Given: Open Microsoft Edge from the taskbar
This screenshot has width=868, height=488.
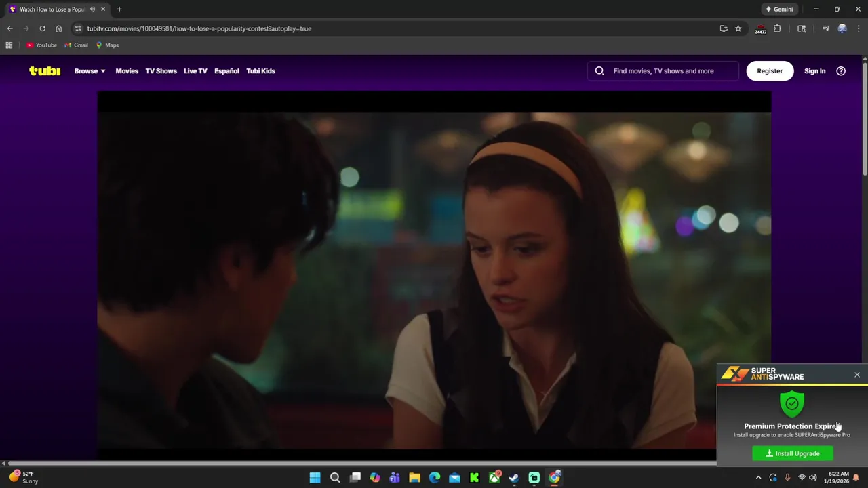Looking at the screenshot, I should pyautogui.click(x=435, y=478).
